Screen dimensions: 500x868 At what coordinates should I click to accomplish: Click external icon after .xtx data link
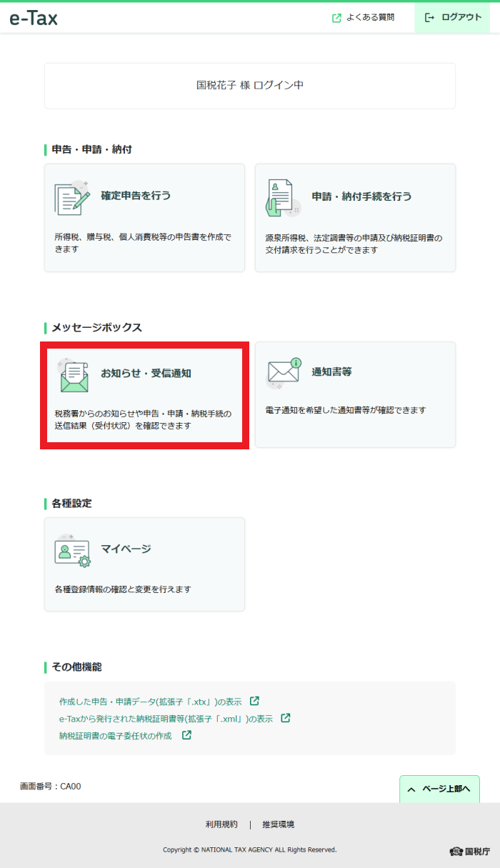click(255, 701)
